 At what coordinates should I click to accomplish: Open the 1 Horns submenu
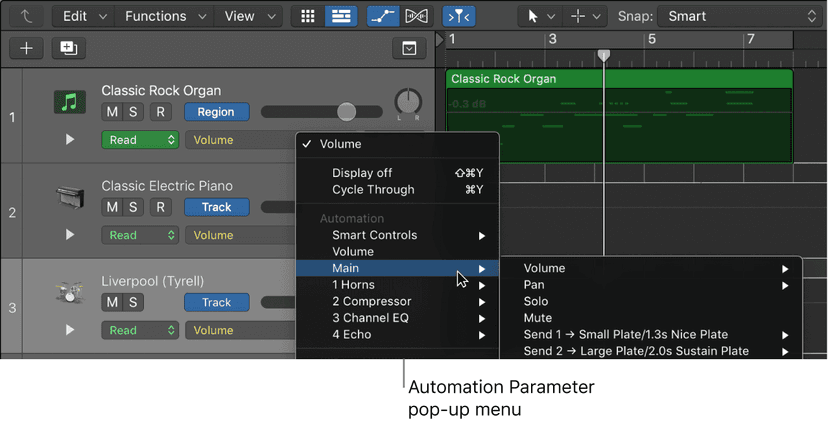pos(398,285)
